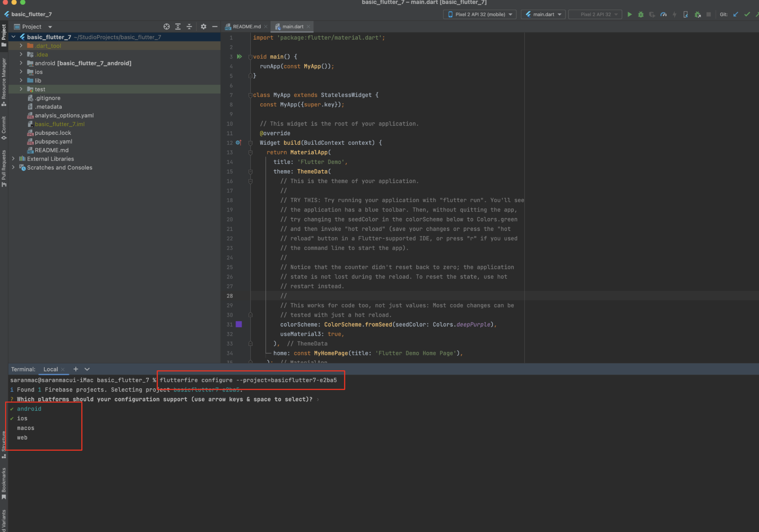Select the Local terminal tab
This screenshot has height=532, width=759.
coord(50,369)
